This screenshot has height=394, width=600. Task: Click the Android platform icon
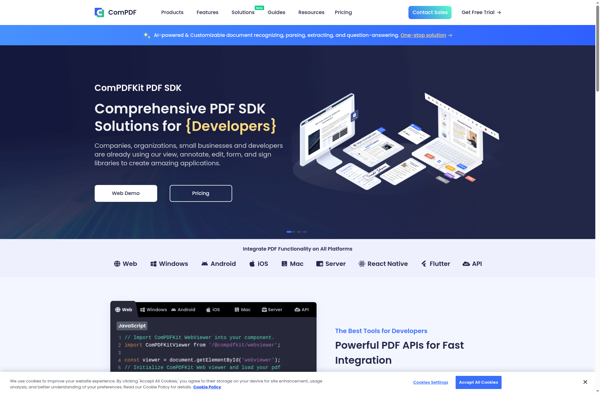pyautogui.click(x=205, y=264)
